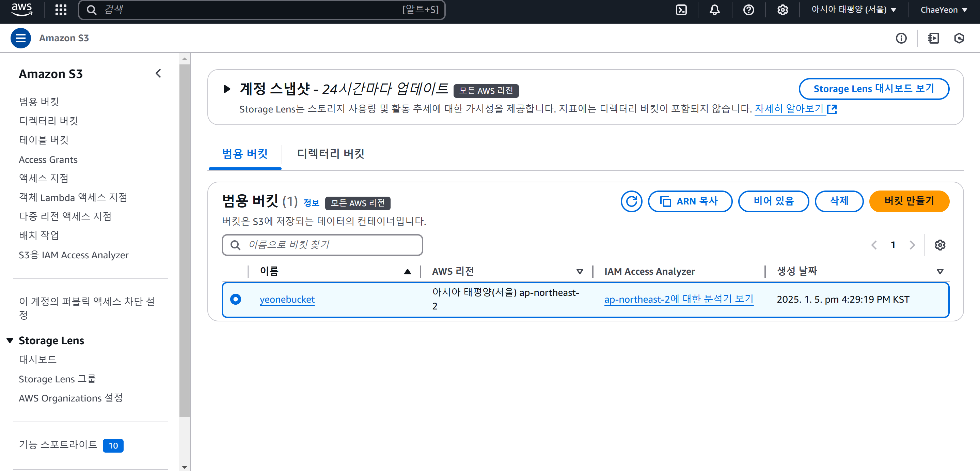The height and width of the screenshot is (471, 980).
Task: Sort buckets by the 이름 column
Action: 269,271
